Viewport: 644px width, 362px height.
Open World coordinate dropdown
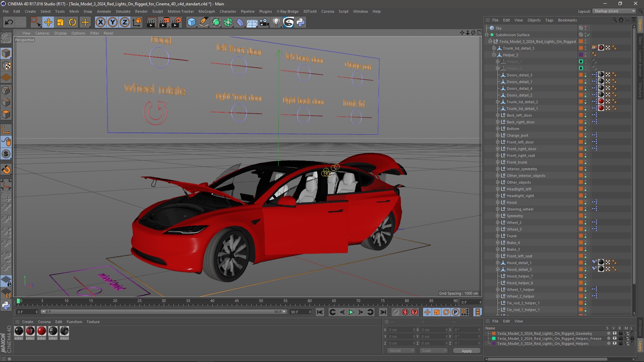401,351
